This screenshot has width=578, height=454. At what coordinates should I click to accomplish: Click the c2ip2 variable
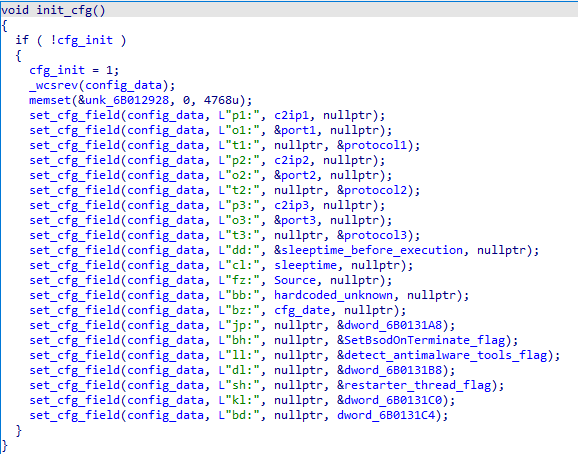click(x=291, y=160)
